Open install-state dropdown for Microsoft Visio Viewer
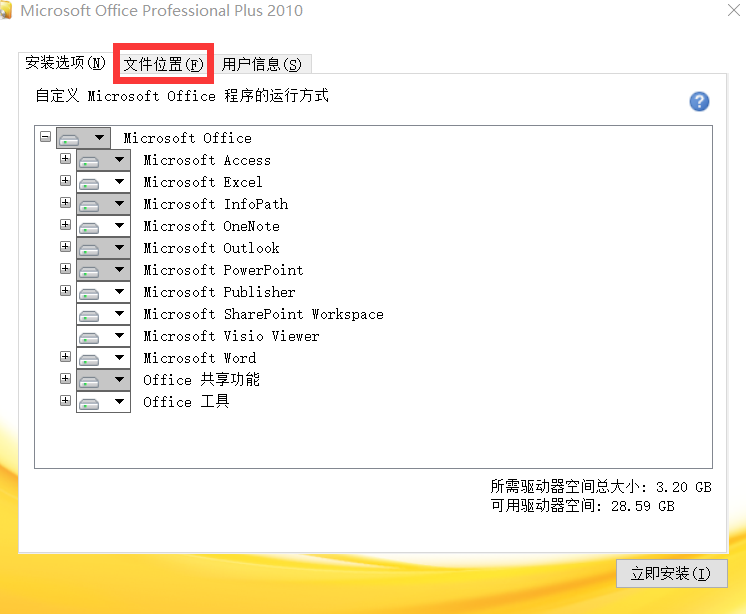746x614 pixels. point(103,336)
